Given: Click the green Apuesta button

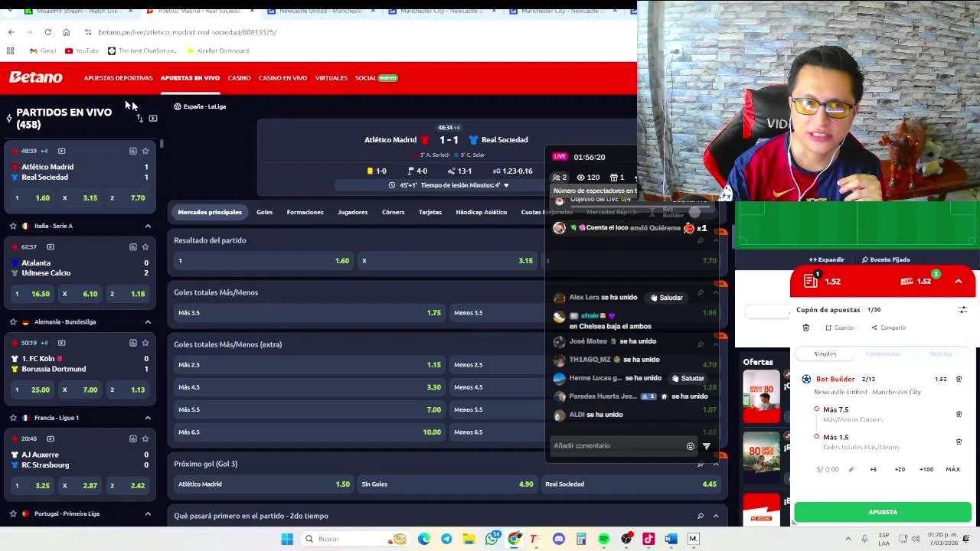Looking at the screenshot, I should point(883,512).
